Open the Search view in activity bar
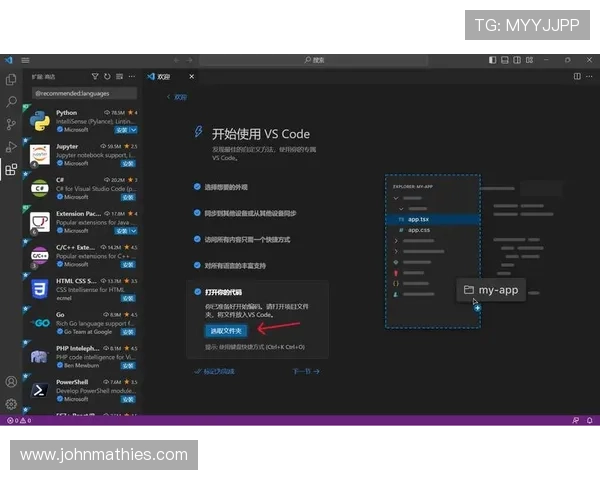Screen dimensions: 600x480 tap(11, 101)
